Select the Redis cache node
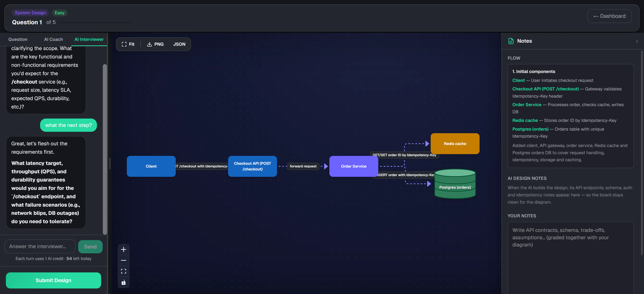The height and width of the screenshot is (294, 644). click(455, 143)
